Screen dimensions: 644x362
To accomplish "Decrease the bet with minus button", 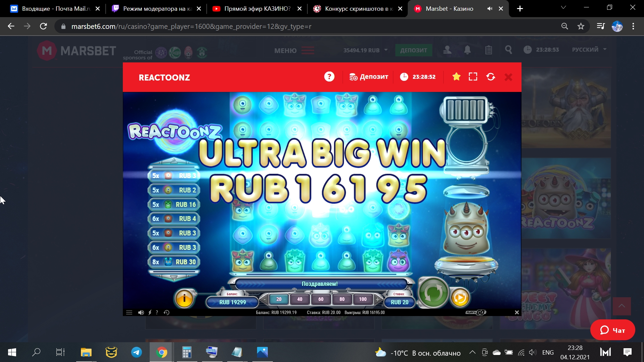I will tap(264, 299).
